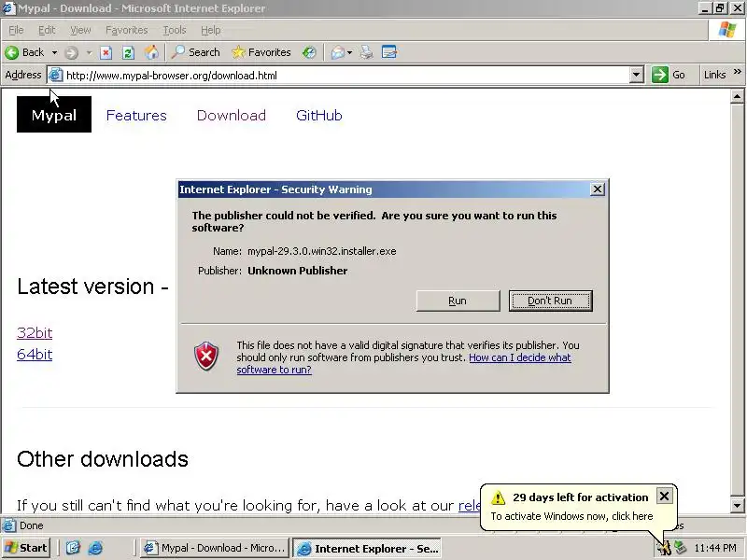Image resolution: width=747 pixels, height=560 pixels.
Task: Click the Edit page icon in toolbar
Action: (x=389, y=52)
